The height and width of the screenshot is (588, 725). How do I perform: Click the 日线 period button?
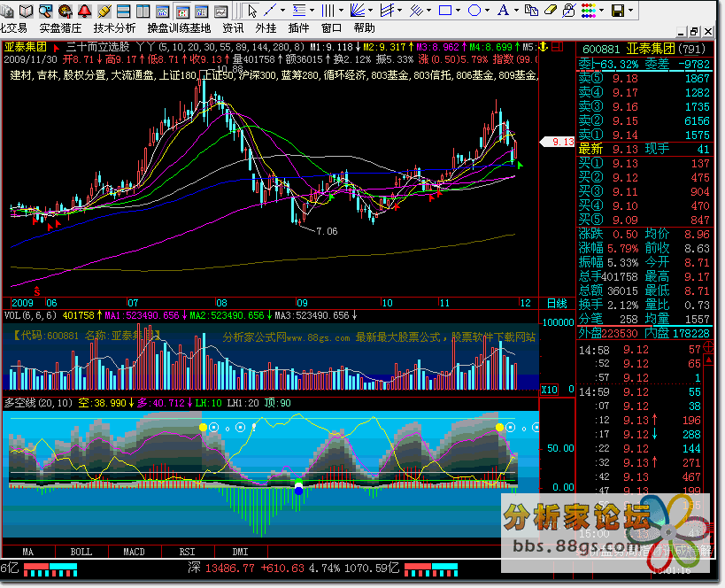point(556,303)
